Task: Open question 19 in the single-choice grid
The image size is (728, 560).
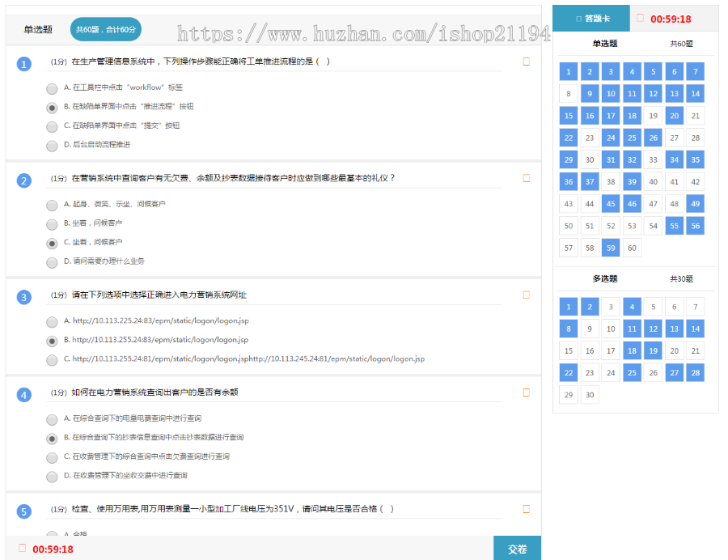Action: tap(652, 116)
